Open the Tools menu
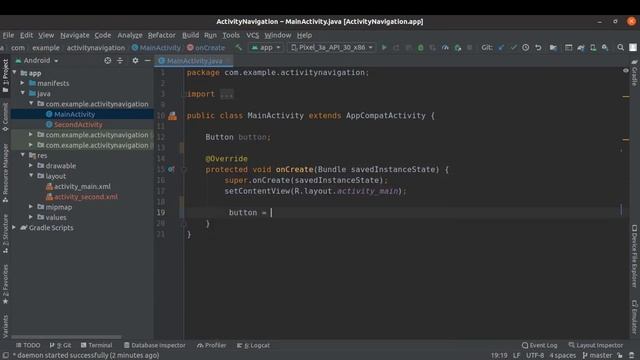 tap(231, 35)
